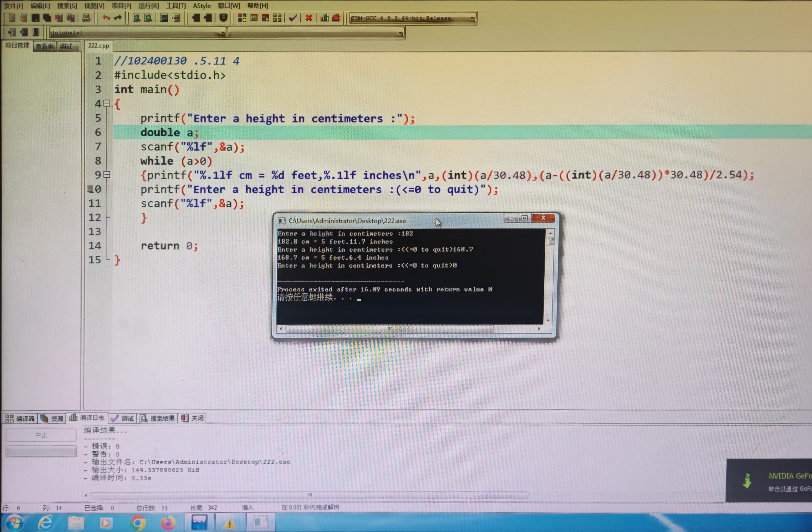
Task: Select the 查看类 sidebar tab
Action: click(x=45, y=46)
